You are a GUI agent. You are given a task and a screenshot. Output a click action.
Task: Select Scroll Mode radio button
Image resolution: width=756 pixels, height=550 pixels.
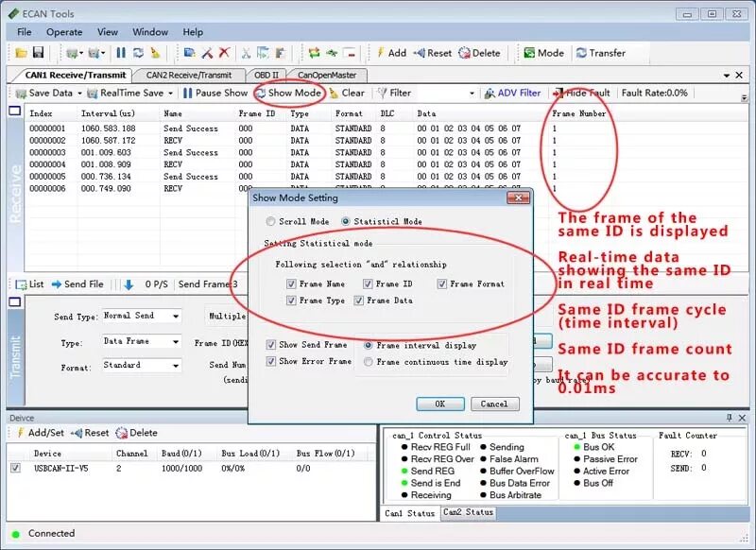[x=270, y=221]
